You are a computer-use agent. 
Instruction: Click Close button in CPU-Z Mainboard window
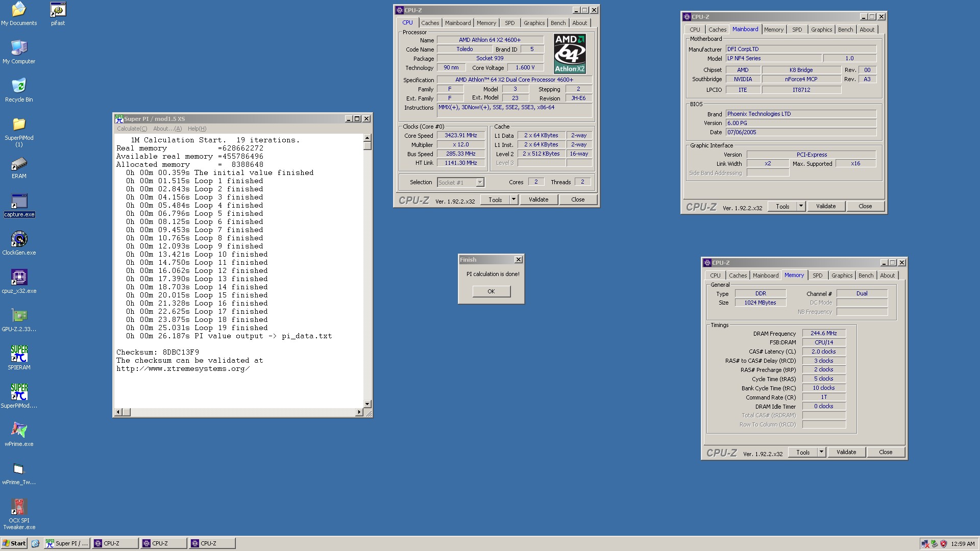865,206
